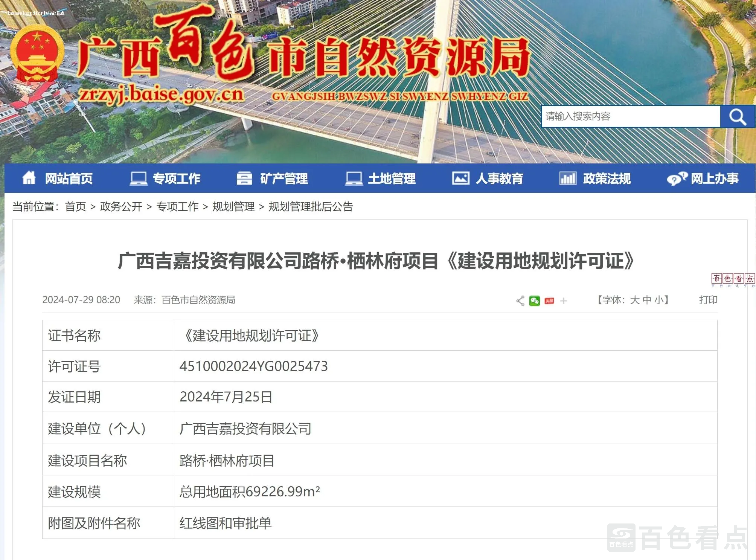Open the 矿产管理 navigation menu
The image size is (756, 560).
point(284,178)
